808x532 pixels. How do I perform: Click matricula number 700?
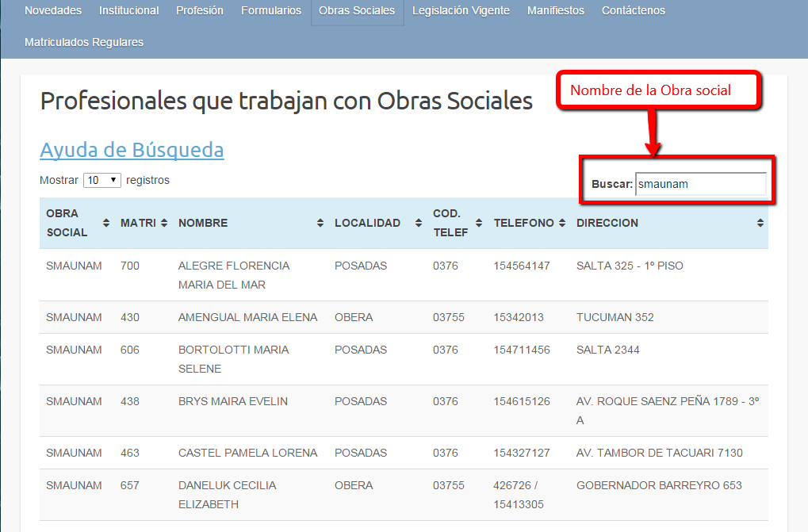point(130,266)
